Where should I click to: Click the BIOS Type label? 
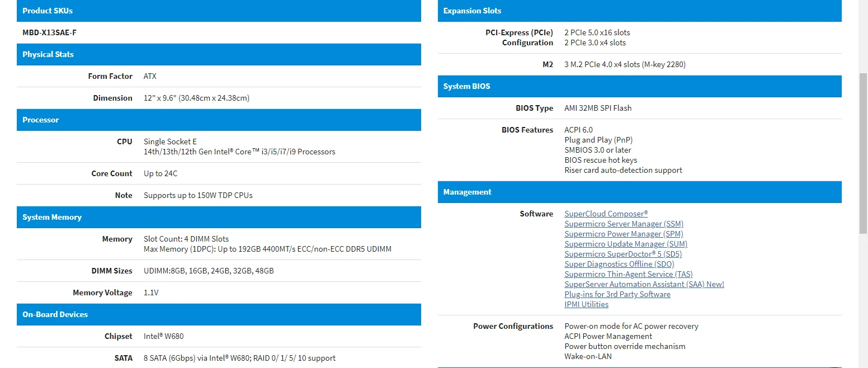(x=534, y=108)
